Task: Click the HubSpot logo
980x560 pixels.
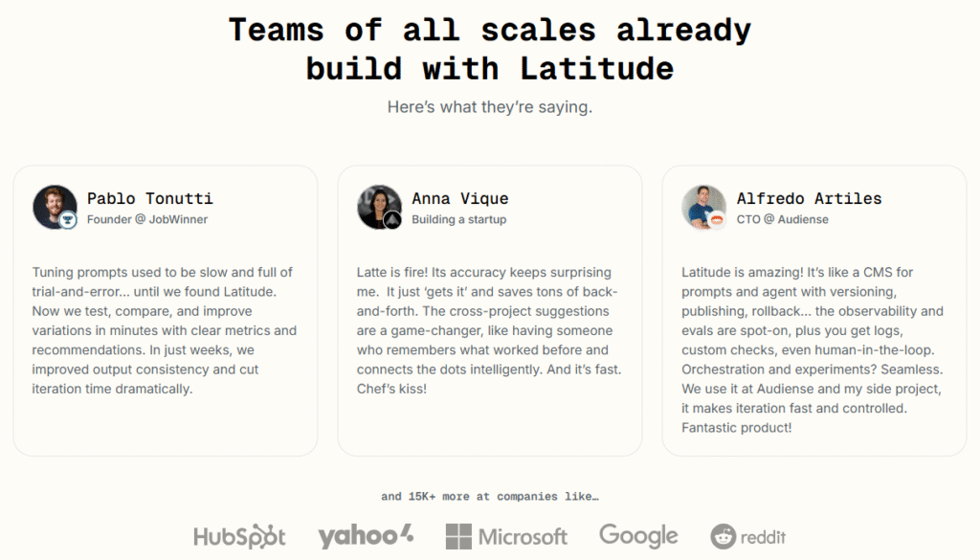Action: pos(239,536)
